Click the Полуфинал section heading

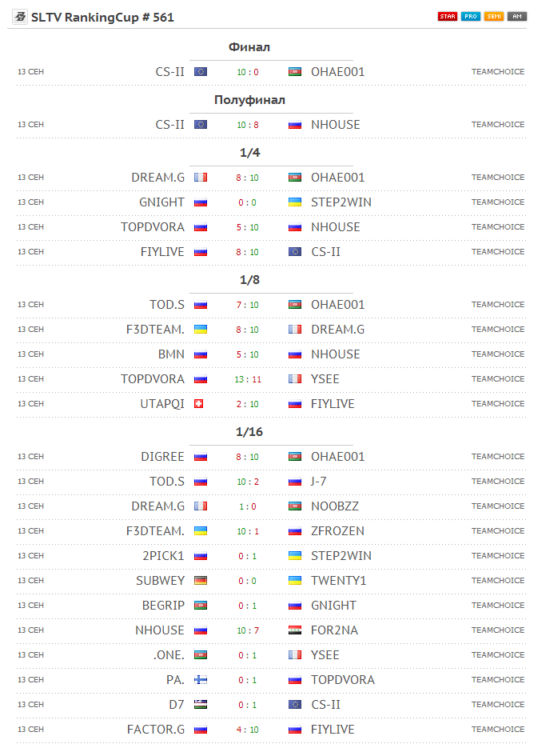pyautogui.click(x=249, y=100)
